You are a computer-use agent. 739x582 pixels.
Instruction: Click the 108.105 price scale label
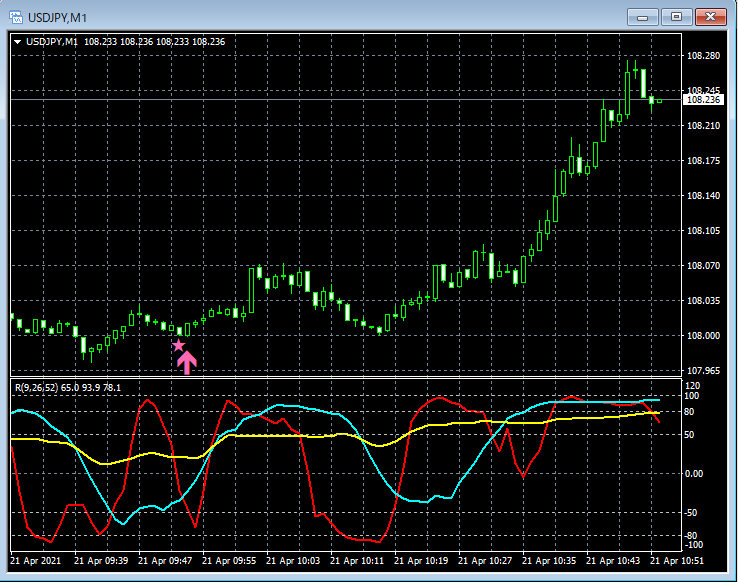pyautogui.click(x=703, y=230)
